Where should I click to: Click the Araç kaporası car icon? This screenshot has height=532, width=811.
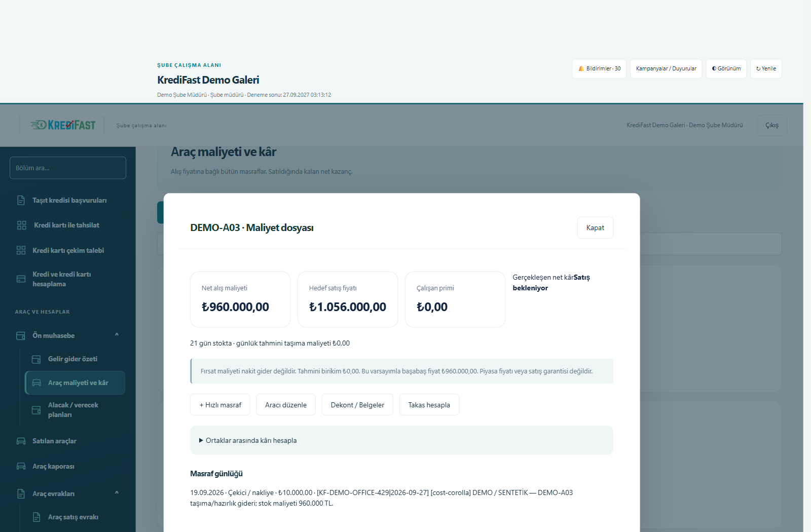click(21, 466)
